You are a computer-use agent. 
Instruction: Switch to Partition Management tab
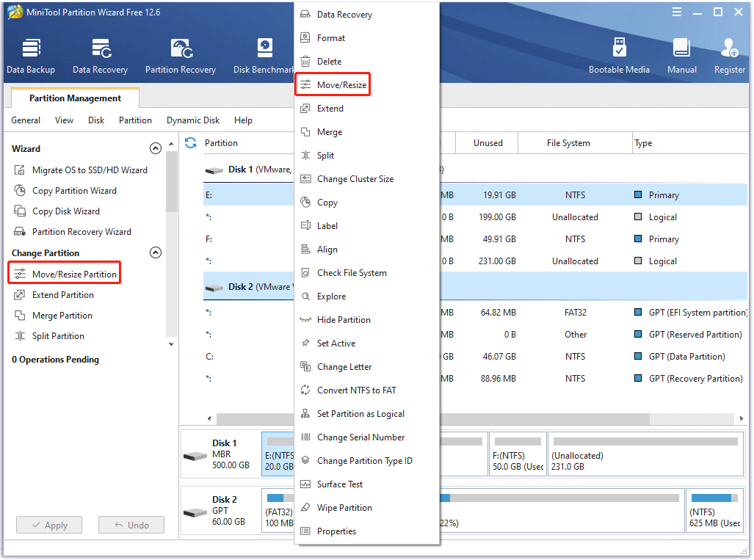point(75,98)
